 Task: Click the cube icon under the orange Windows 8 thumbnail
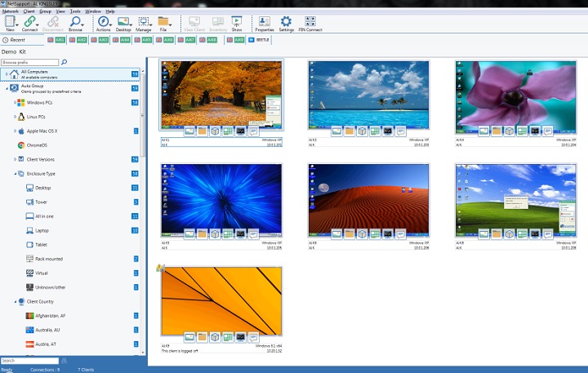[x=215, y=337]
